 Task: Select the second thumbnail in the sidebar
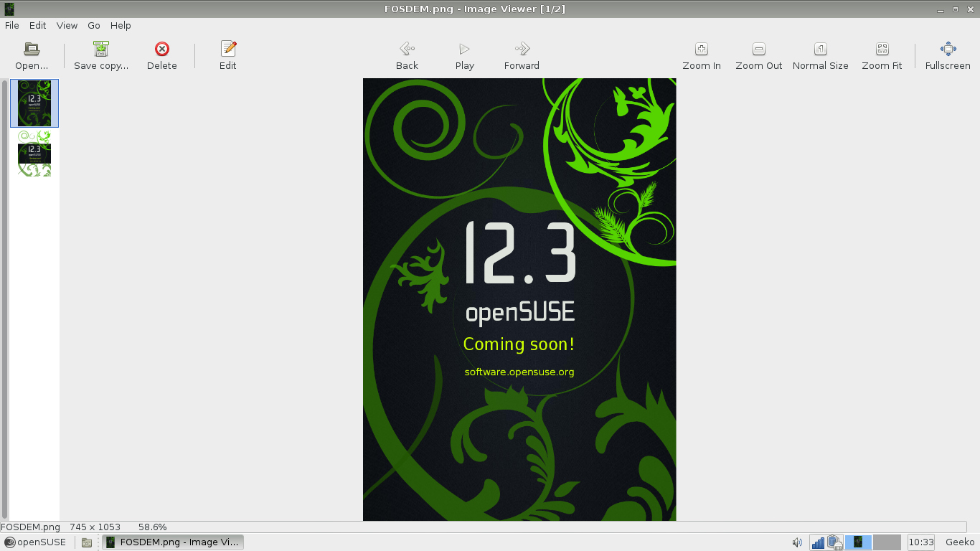point(34,154)
